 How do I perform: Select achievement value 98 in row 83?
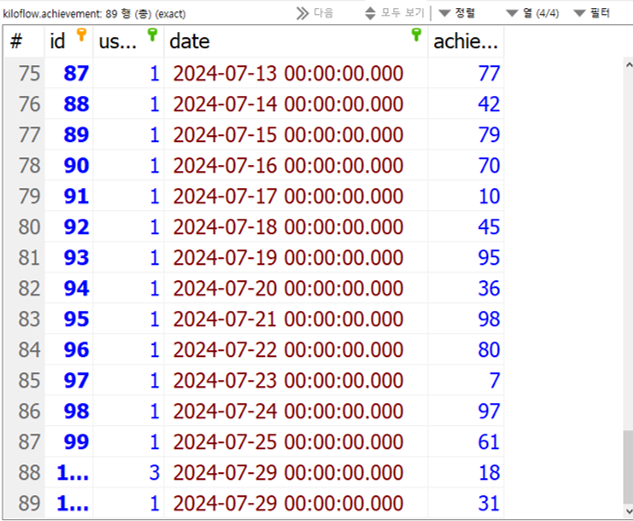[x=465, y=319]
